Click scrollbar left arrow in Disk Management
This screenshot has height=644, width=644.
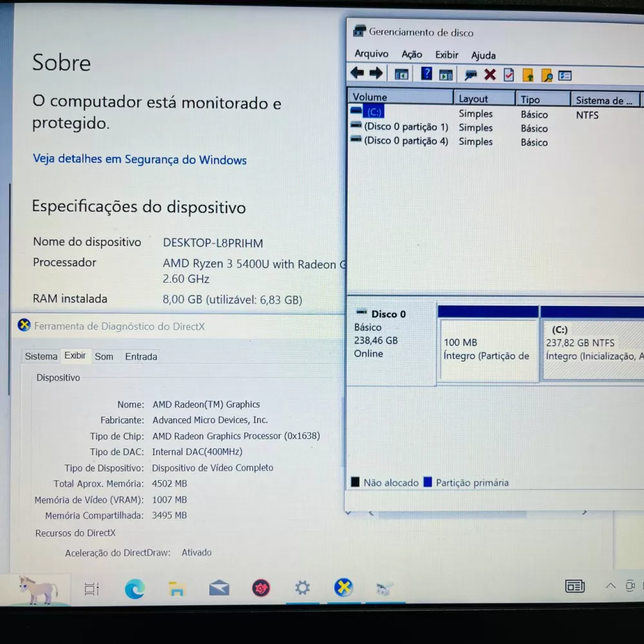tap(371, 513)
